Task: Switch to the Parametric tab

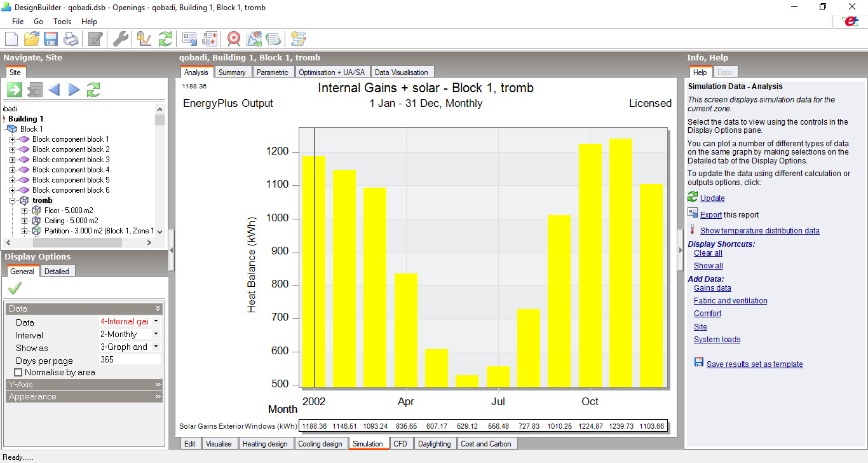Action: [273, 72]
